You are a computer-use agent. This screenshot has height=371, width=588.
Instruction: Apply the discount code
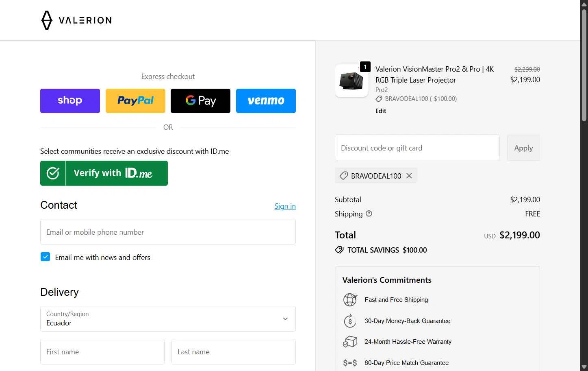click(x=523, y=148)
